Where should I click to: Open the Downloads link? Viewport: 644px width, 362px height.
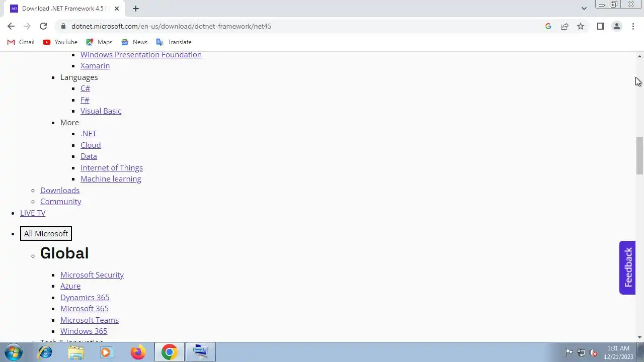point(60,190)
